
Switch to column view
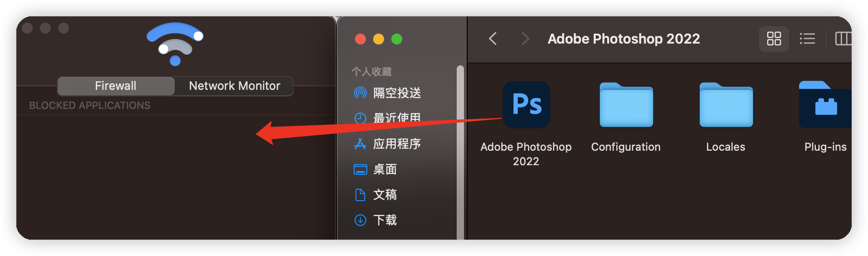point(843,39)
